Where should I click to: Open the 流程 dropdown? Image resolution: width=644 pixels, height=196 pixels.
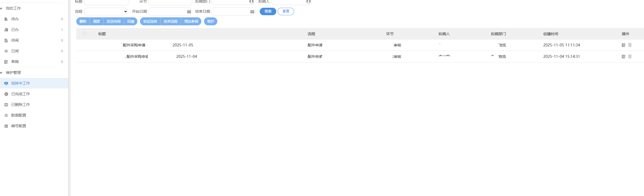tap(106, 11)
